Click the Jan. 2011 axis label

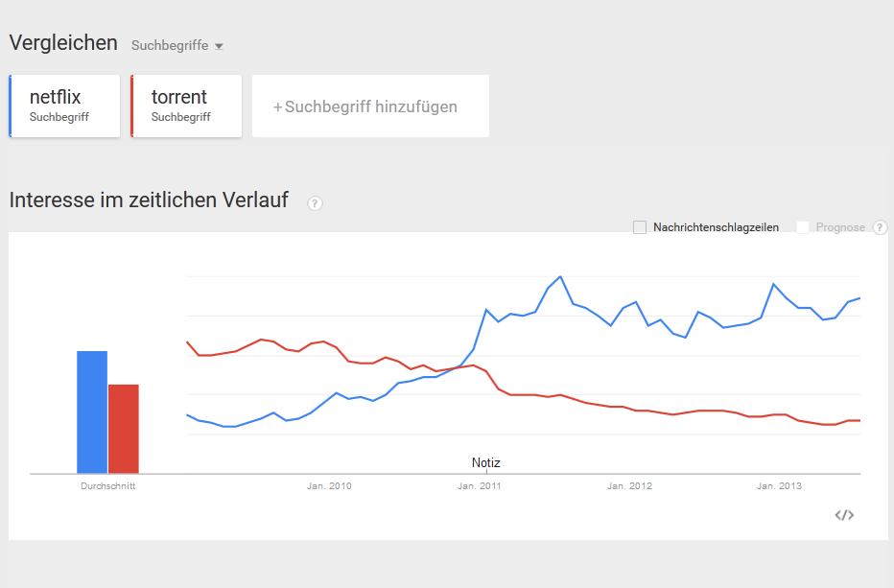[480, 486]
